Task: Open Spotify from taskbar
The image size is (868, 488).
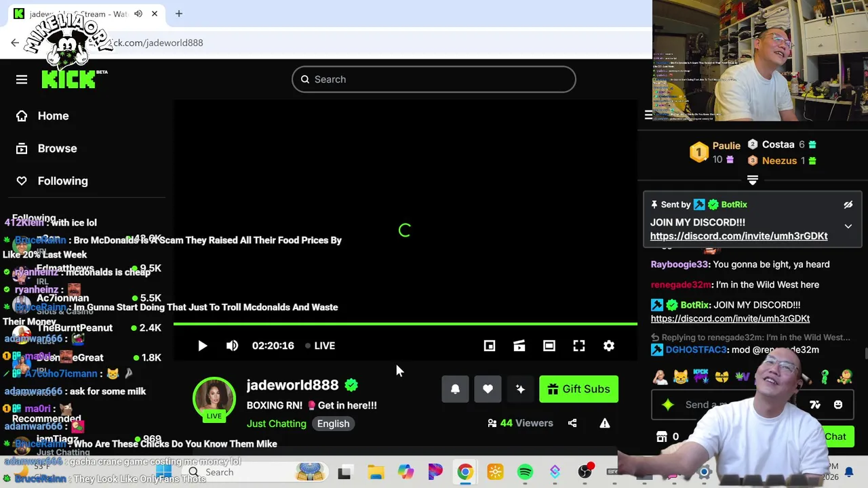Action: 525,472
